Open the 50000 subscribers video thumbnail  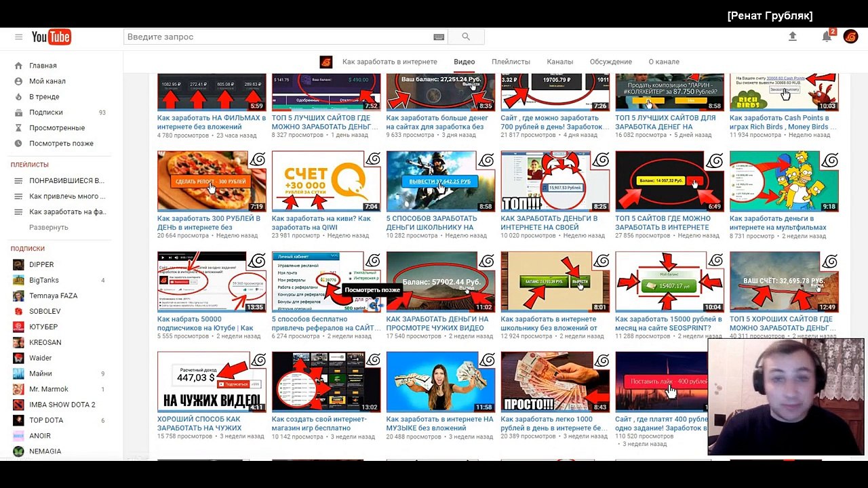pos(212,282)
